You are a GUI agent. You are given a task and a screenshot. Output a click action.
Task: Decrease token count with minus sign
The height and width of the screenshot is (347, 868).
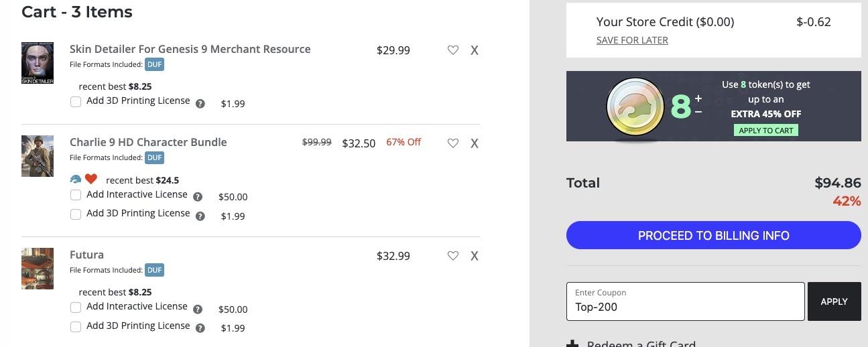click(698, 112)
